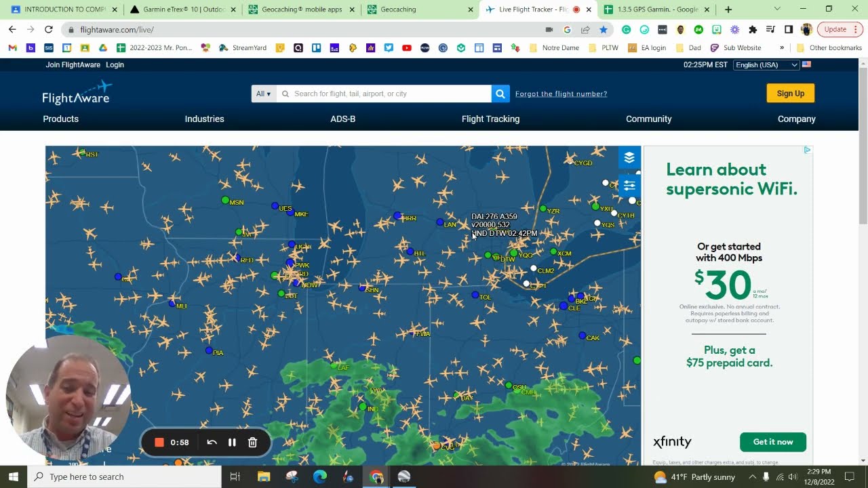Viewport: 868px width, 488px height.
Task: Open the Community menu
Action: pos(649,119)
